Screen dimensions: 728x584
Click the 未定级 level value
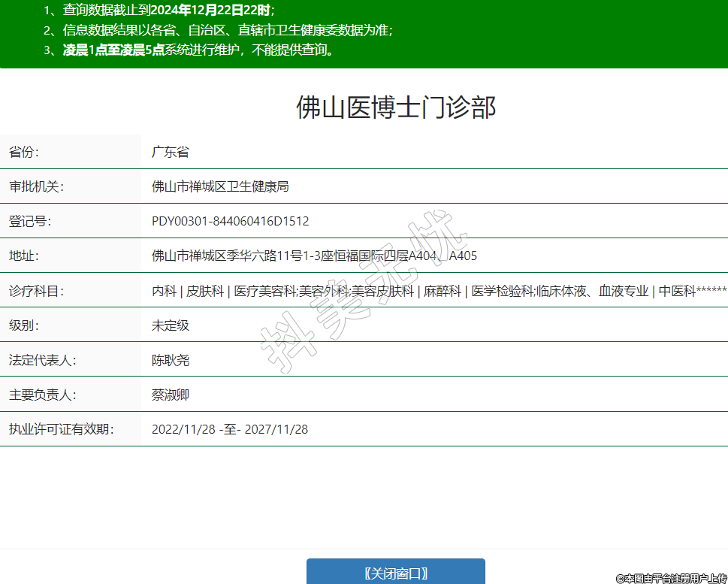coord(171,325)
